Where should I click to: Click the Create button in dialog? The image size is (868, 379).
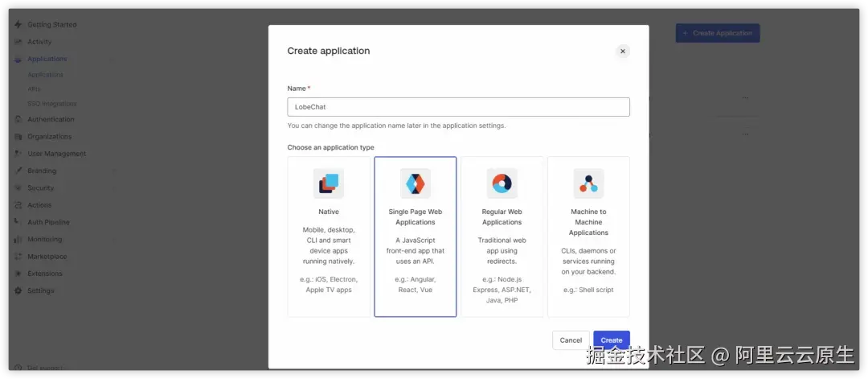(612, 340)
